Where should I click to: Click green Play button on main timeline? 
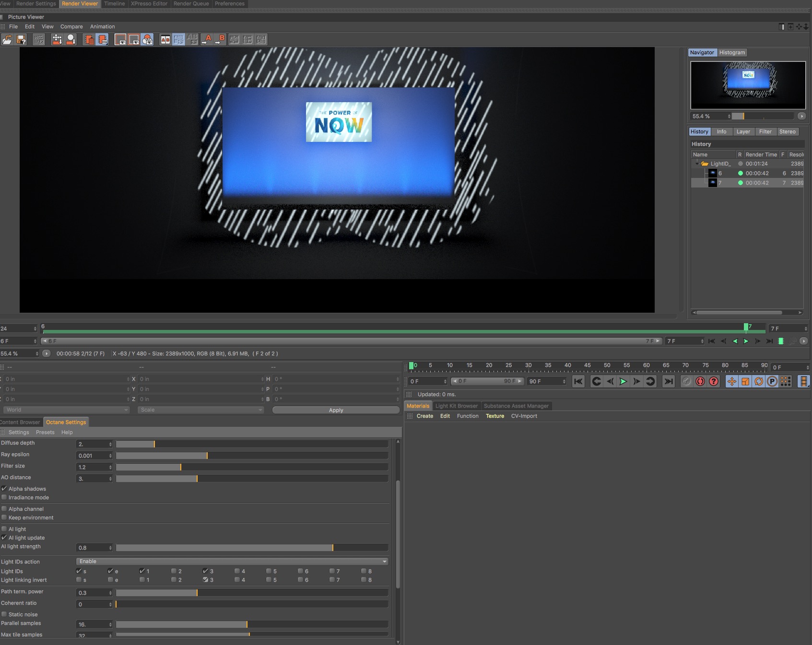pyautogui.click(x=623, y=381)
